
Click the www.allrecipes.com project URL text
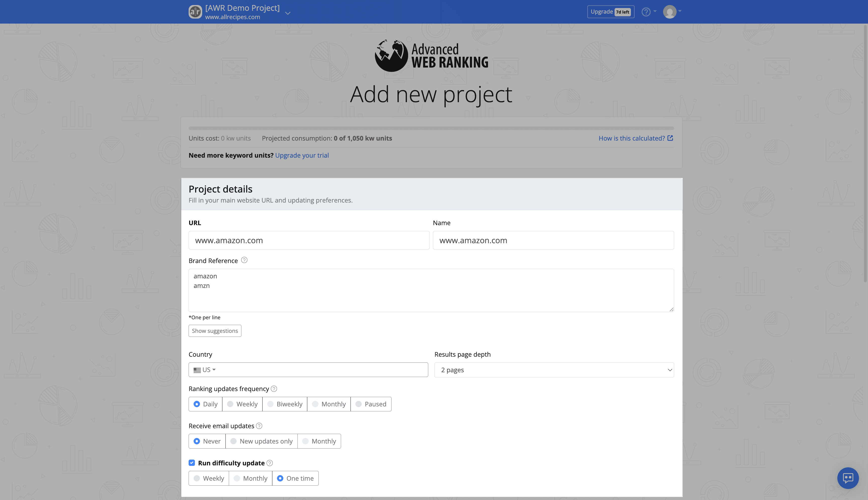coord(232,17)
